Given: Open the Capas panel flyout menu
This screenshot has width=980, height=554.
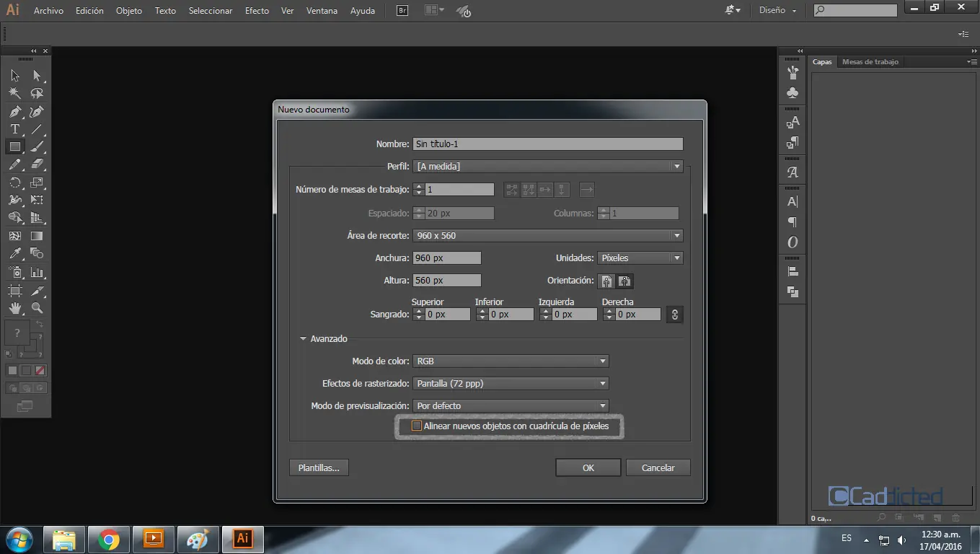Looking at the screenshot, I should 971,62.
